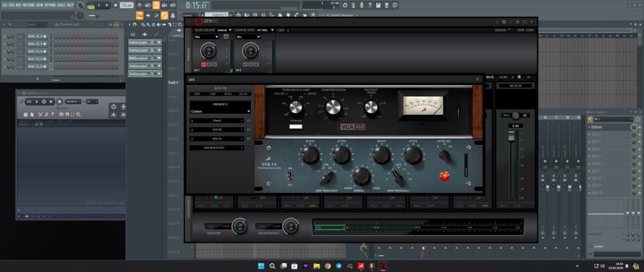644x272 pixels.
Task: Click the SAVE session button in Zen Go
Action: pyautogui.click(x=521, y=30)
